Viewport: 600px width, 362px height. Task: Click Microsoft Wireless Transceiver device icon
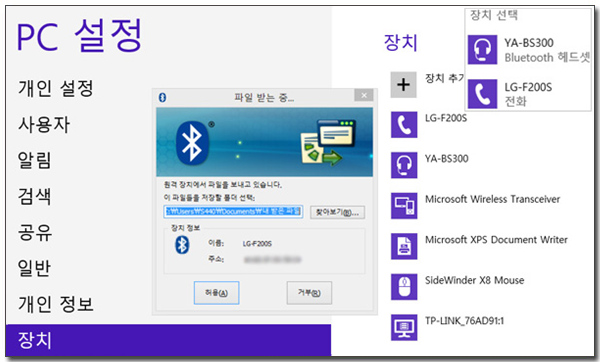pyautogui.click(x=404, y=205)
